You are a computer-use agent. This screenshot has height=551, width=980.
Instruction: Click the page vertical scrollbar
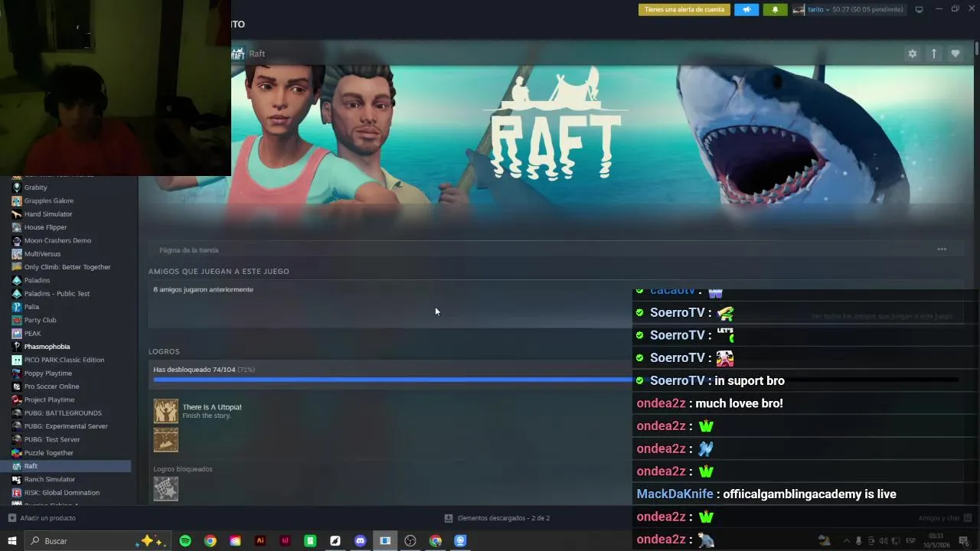(x=977, y=49)
